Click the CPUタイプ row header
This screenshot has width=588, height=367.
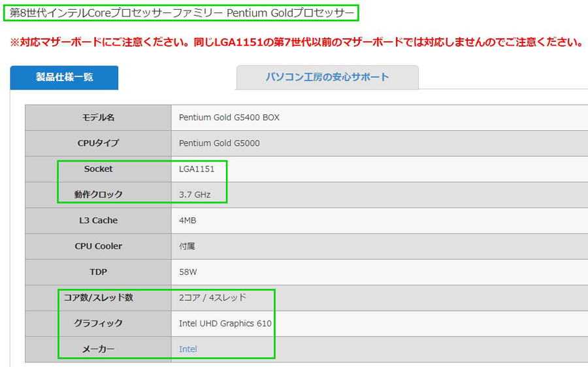[98, 143]
